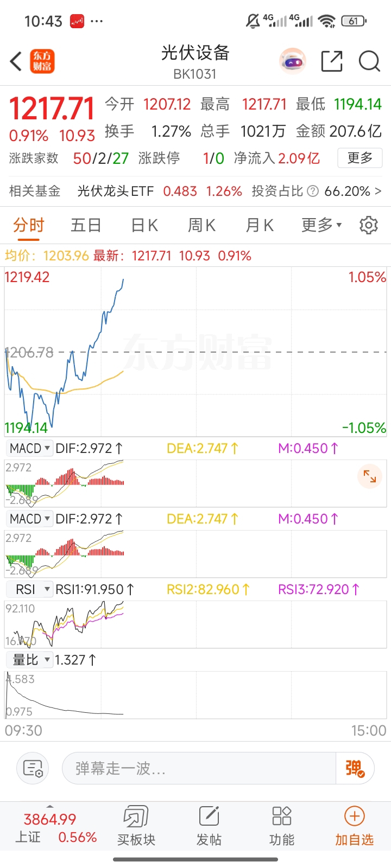
Task: Tap the back arrow icon
Action: [16, 61]
